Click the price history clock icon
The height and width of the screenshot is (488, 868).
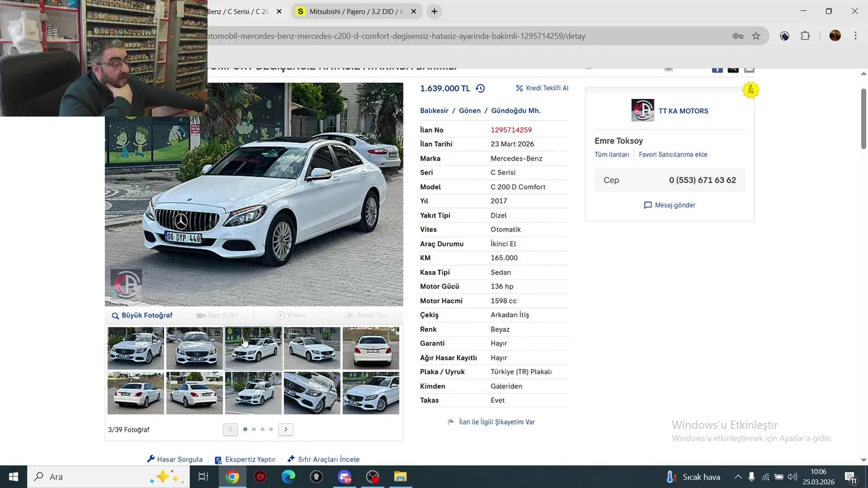[x=480, y=88]
